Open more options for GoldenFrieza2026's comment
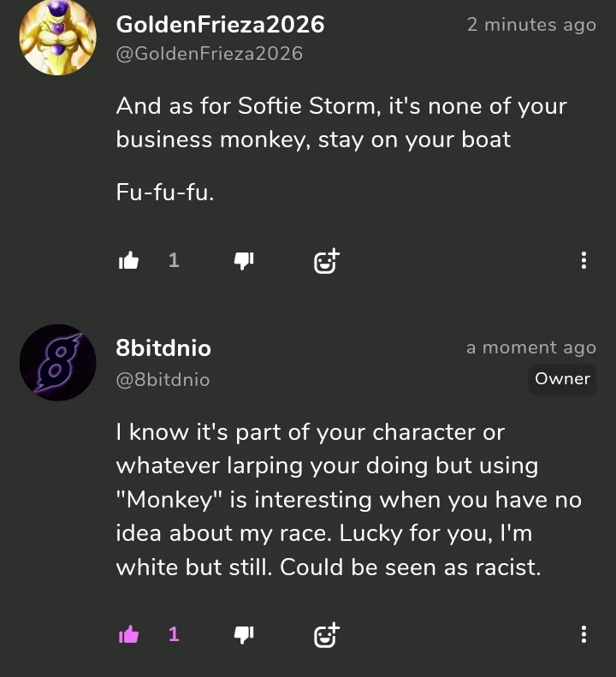The image size is (616, 677). pyautogui.click(x=583, y=261)
